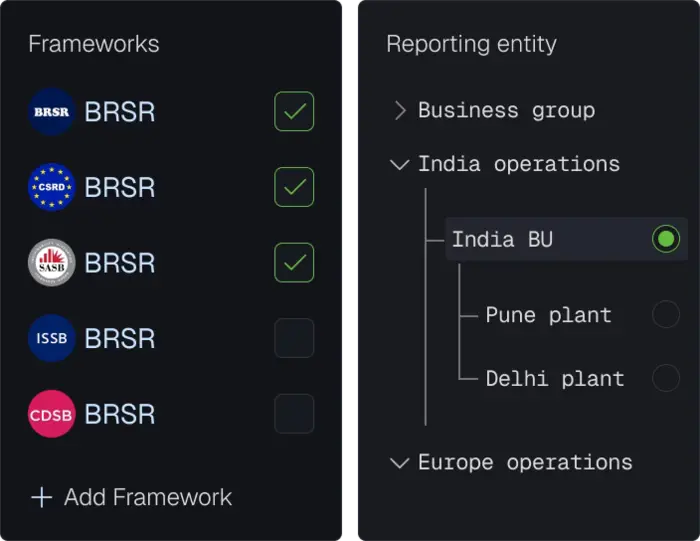Click BRSR text next to SASB logo
This screenshot has width=700, height=541.
(x=120, y=262)
